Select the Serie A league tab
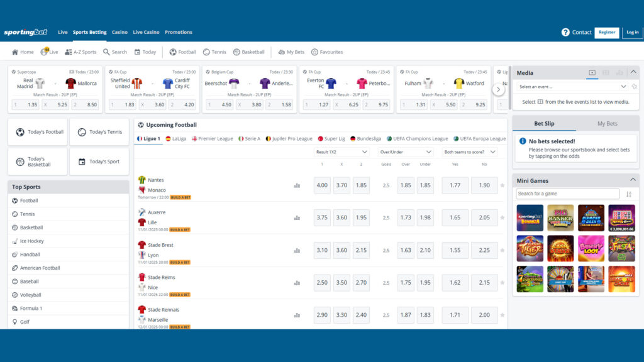Image resolution: width=644 pixels, height=362 pixels. (x=249, y=139)
